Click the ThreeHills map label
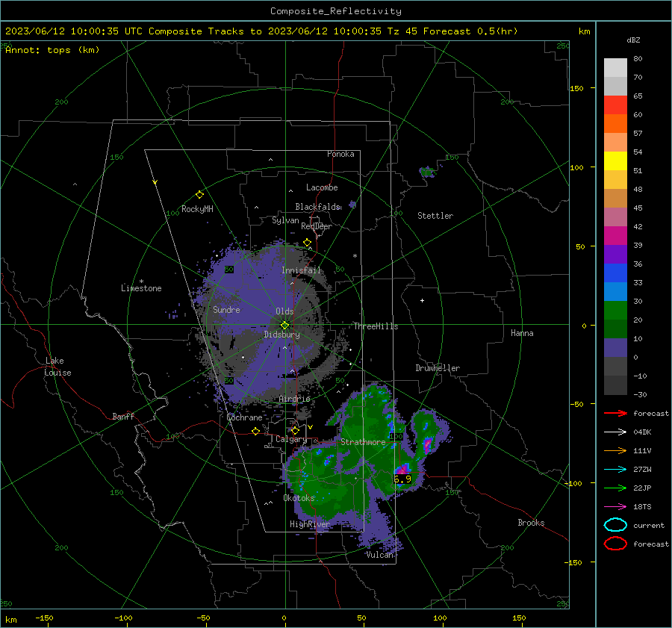 pyautogui.click(x=376, y=326)
